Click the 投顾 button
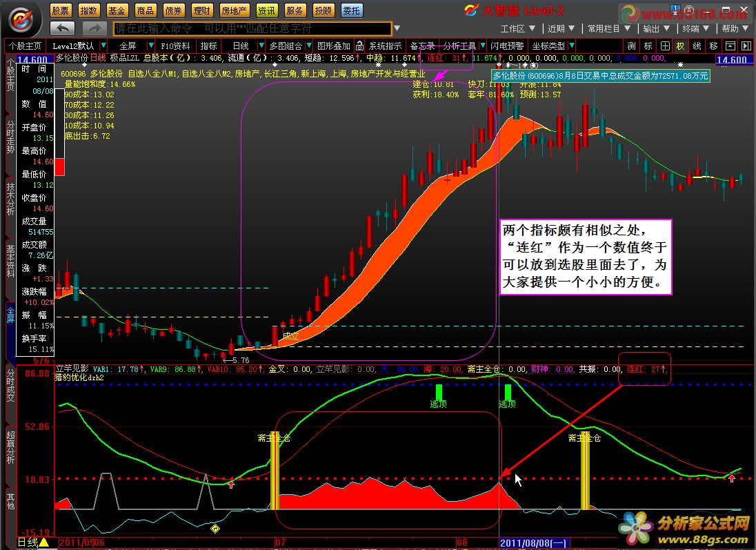This screenshot has height=550, width=756. click(323, 10)
